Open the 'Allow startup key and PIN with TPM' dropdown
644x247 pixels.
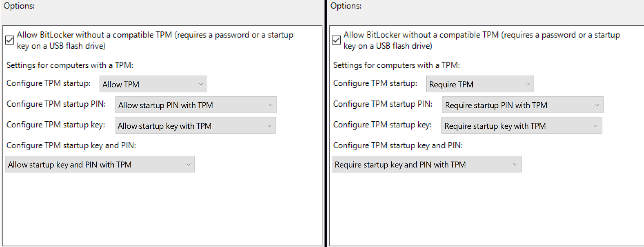(x=100, y=164)
